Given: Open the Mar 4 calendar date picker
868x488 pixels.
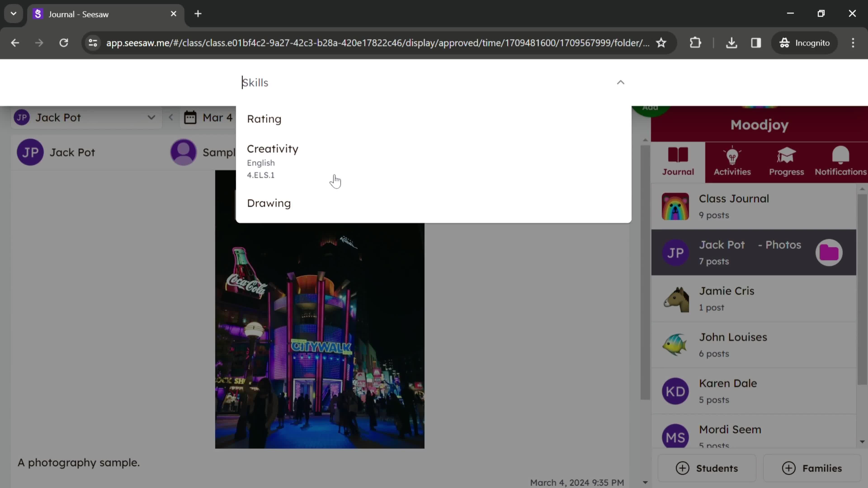Looking at the screenshot, I should pos(208,117).
